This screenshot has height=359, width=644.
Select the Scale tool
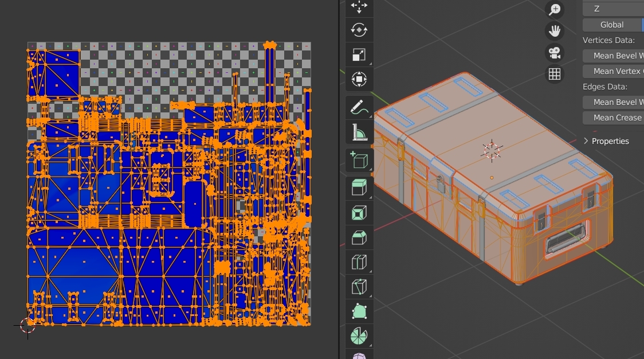tap(359, 54)
